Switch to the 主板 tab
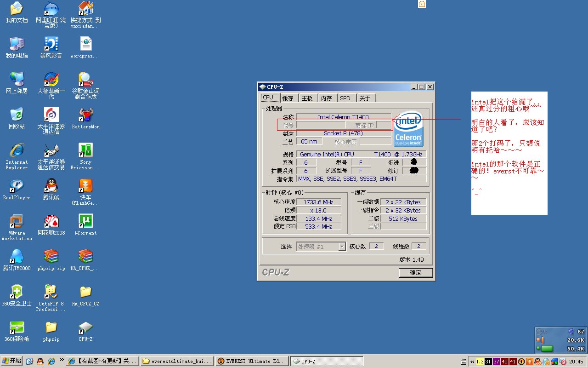Viewport: 588px width, 368px height. 307,98
